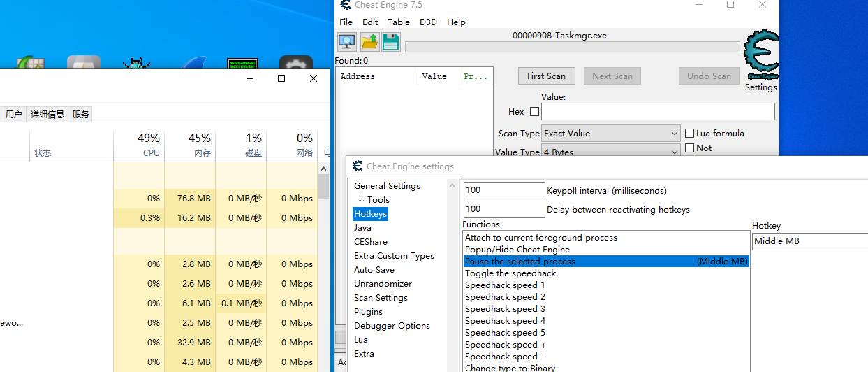
Task: Select the shark fin desktop icon
Action: click(x=193, y=62)
